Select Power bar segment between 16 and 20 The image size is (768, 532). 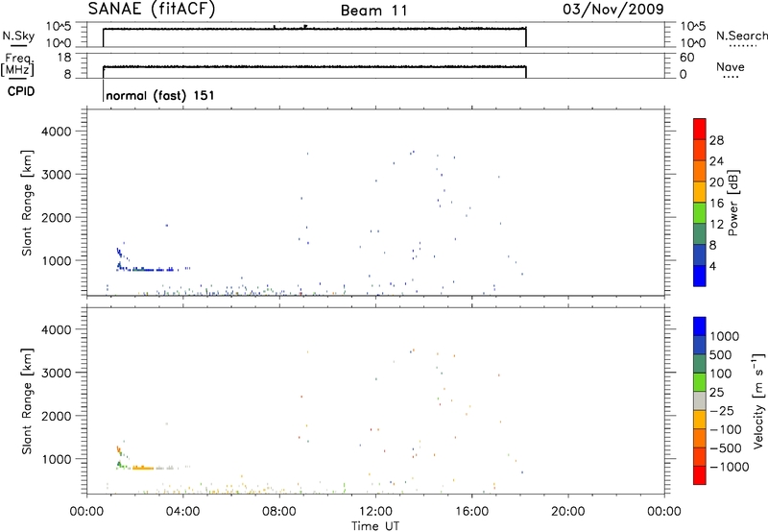coord(700,192)
